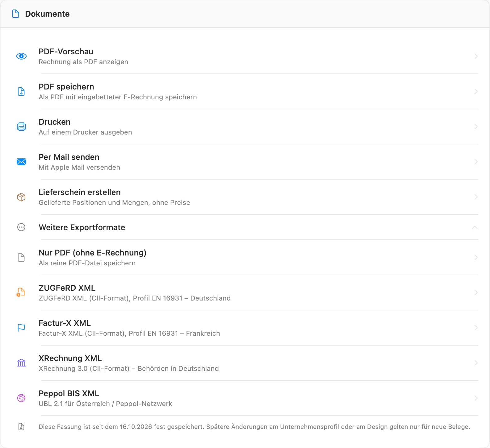Click the 'Diese Fassung ist seit dem 16.10.2026' note
The image size is (490, 448).
click(254, 427)
